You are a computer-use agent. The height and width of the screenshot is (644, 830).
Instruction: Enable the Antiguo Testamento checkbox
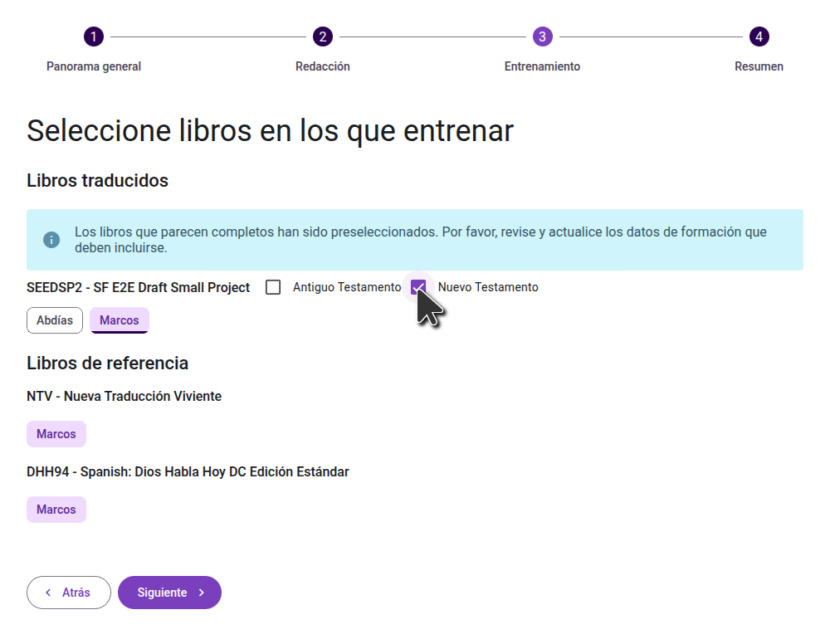pyautogui.click(x=273, y=287)
